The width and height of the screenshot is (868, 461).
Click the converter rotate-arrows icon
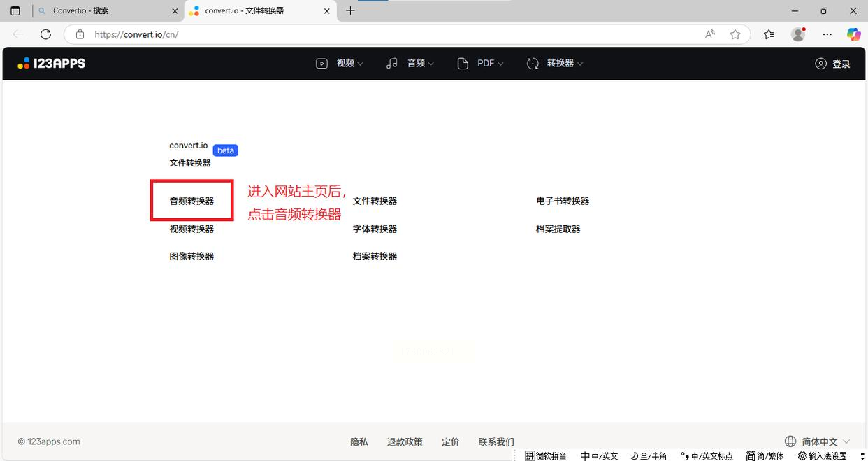coord(533,64)
